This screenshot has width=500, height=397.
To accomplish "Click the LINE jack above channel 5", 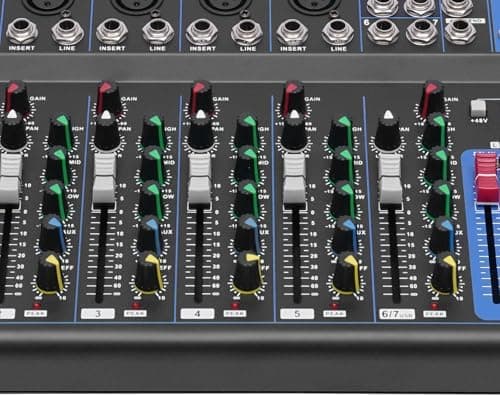I will click(x=337, y=32).
